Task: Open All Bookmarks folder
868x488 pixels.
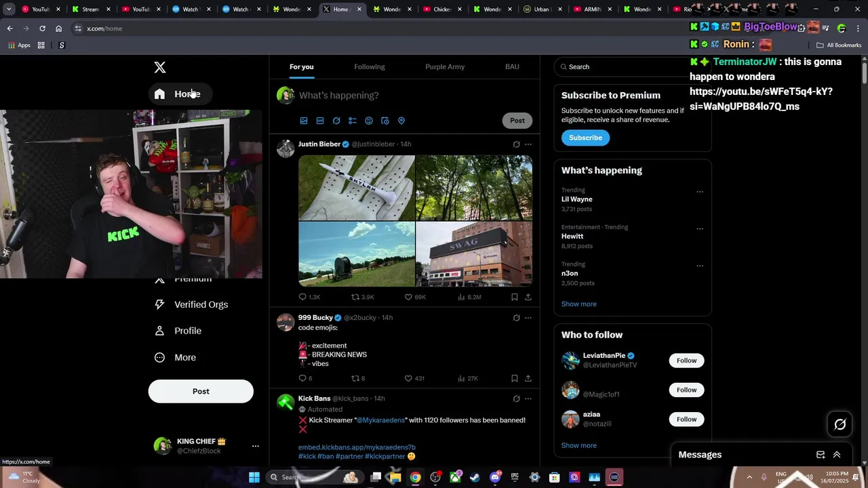Action: (839, 45)
